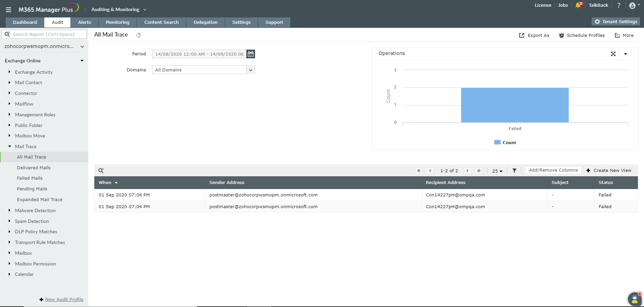
Task: Select Delivered Mails report
Action: click(x=34, y=168)
